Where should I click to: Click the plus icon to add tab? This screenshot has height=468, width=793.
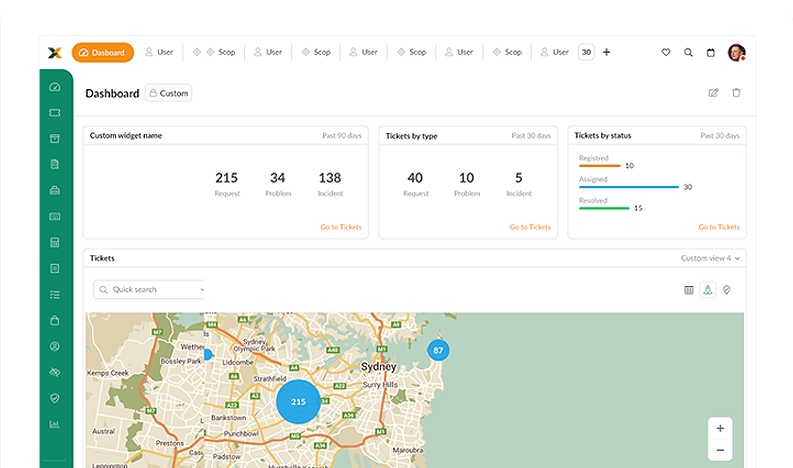coord(606,52)
